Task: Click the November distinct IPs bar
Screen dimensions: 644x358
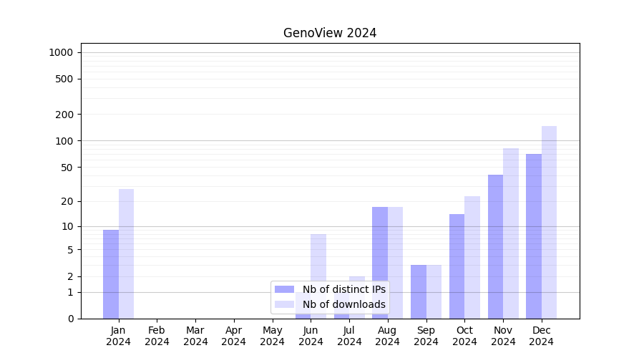Action: (495, 247)
